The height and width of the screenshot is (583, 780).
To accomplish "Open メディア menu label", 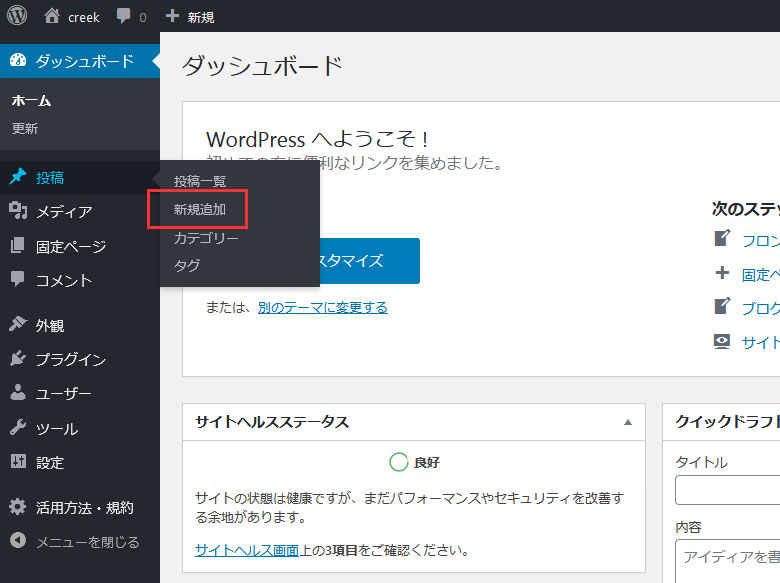I will coord(64,211).
